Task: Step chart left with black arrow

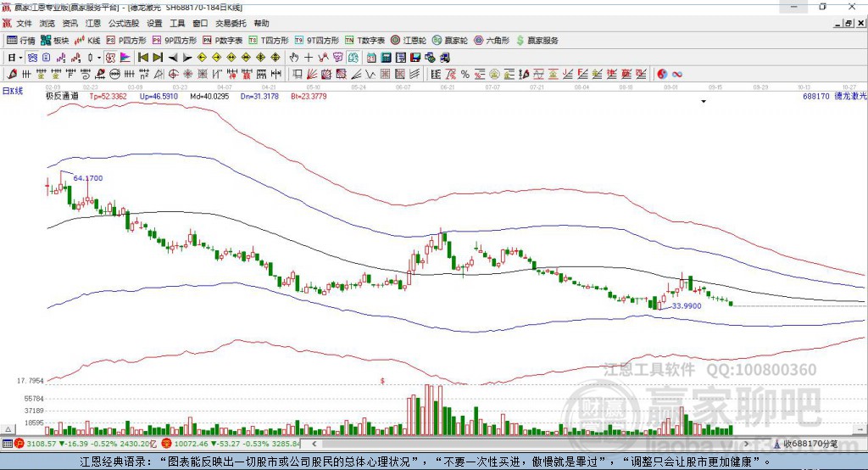Action: (173, 58)
